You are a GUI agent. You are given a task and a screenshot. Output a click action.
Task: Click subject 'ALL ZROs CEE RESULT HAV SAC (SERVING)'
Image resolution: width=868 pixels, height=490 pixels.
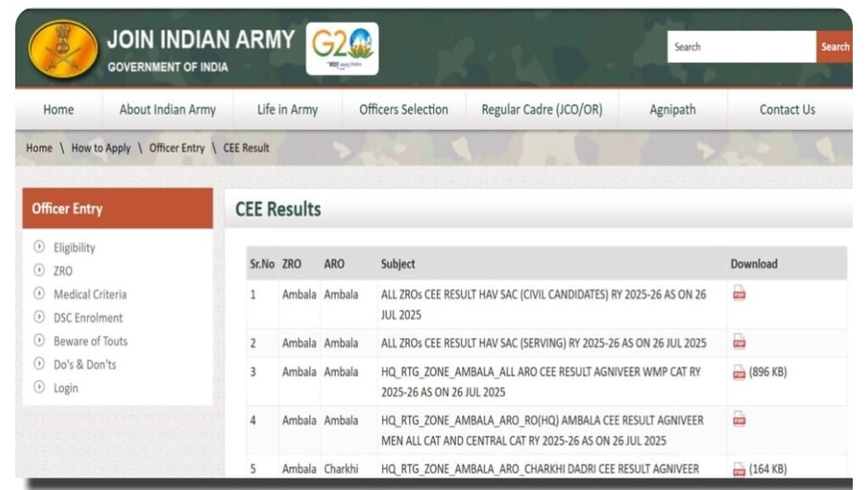543,342
